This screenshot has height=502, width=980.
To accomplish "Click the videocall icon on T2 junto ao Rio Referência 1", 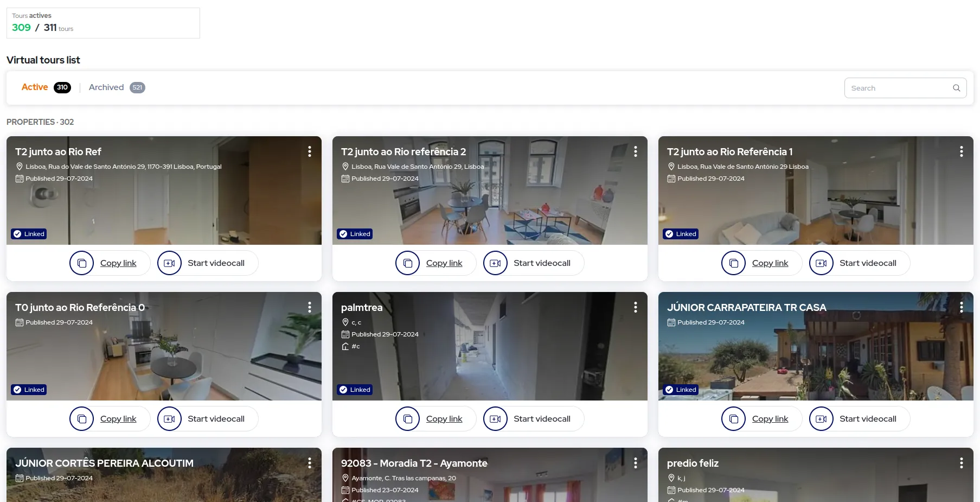I will point(821,263).
